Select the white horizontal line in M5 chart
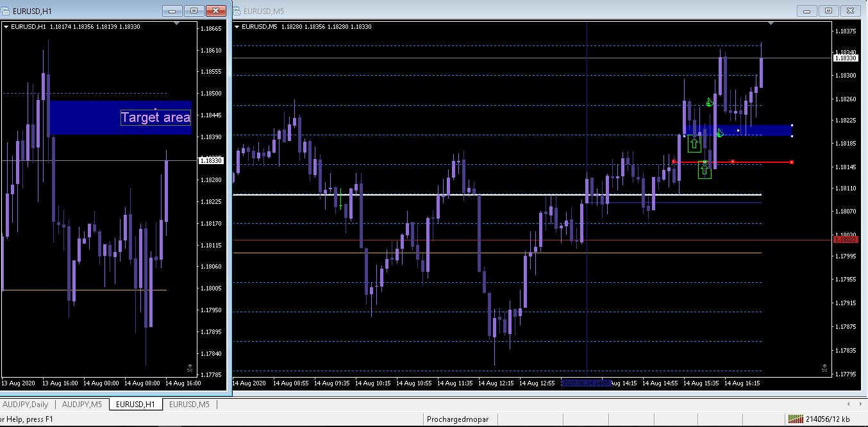 pos(497,194)
